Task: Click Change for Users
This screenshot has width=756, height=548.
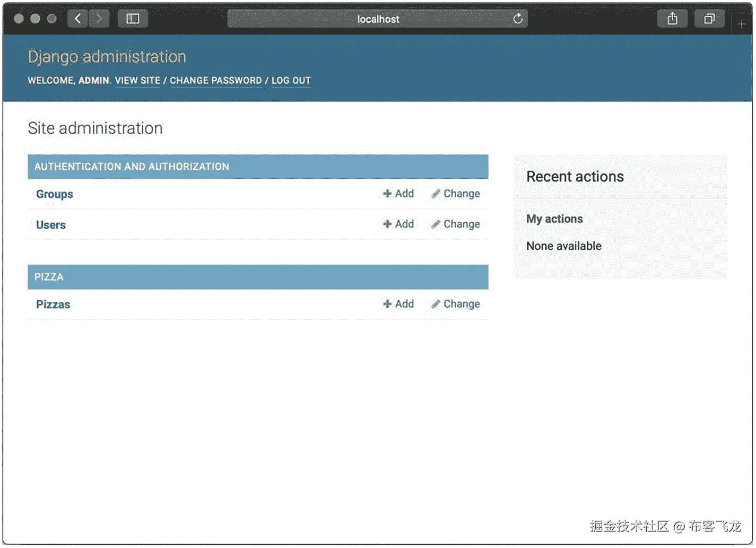Action: (x=456, y=224)
